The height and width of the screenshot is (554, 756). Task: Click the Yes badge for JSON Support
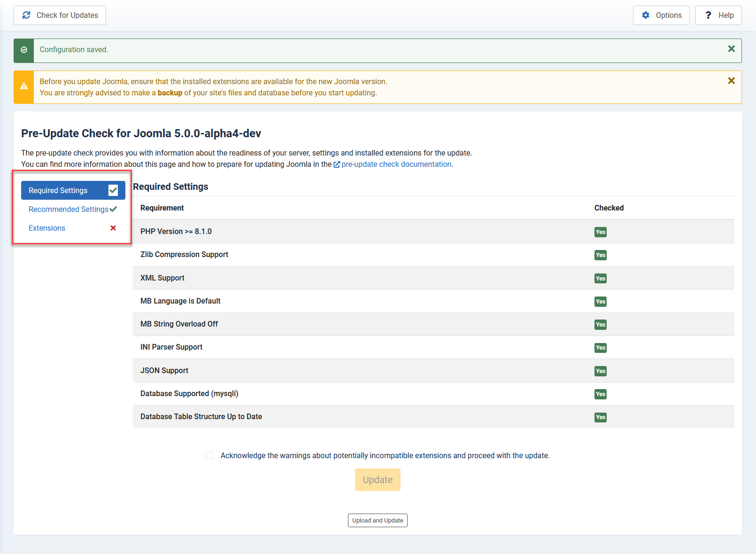[x=600, y=371]
